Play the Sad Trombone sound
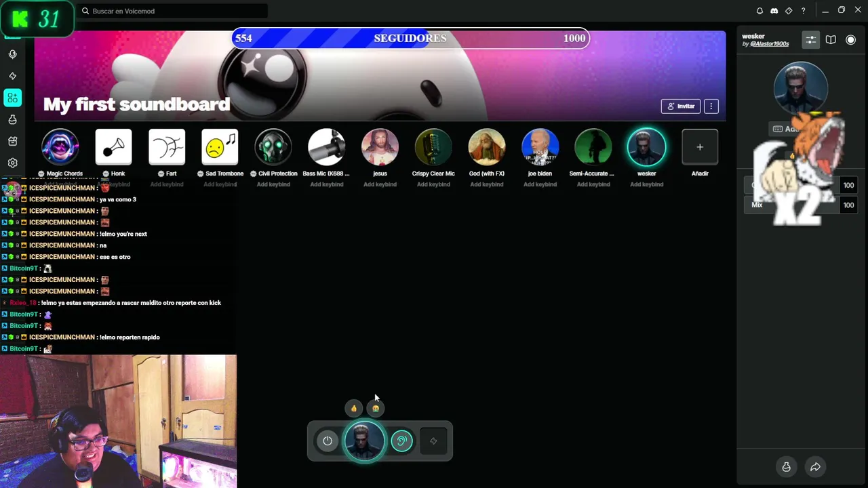This screenshot has width=868, height=488. [220, 147]
